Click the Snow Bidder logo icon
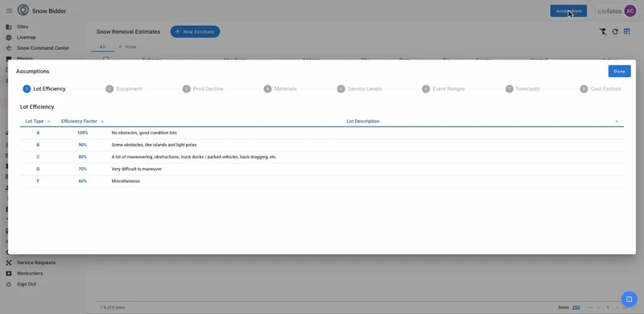Image resolution: width=644 pixels, height=314 pixels. click(x=23, y=10)
